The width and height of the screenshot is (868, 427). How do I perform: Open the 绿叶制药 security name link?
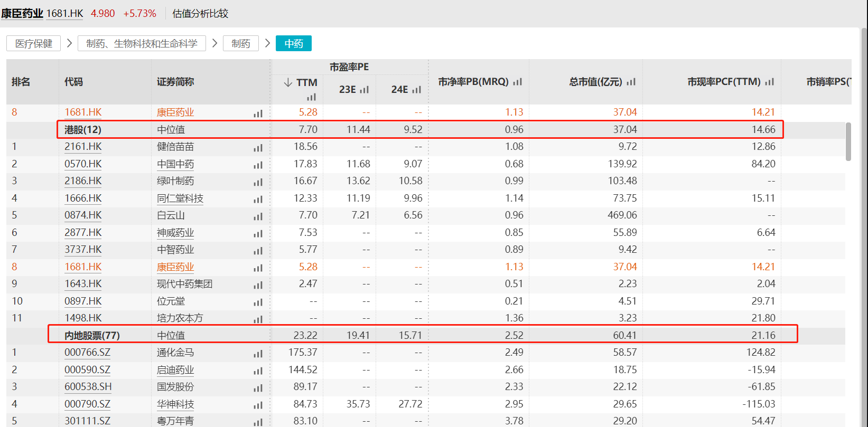pyautogui.click(x=175, y=181)
